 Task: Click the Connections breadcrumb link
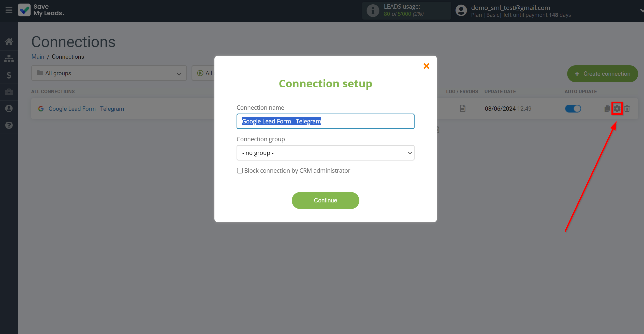[68, 57]
